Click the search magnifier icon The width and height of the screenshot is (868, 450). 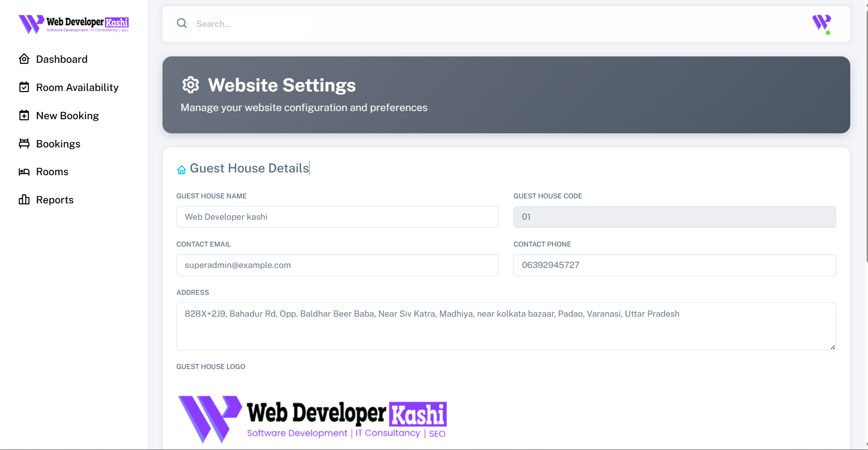pos(182,24)
